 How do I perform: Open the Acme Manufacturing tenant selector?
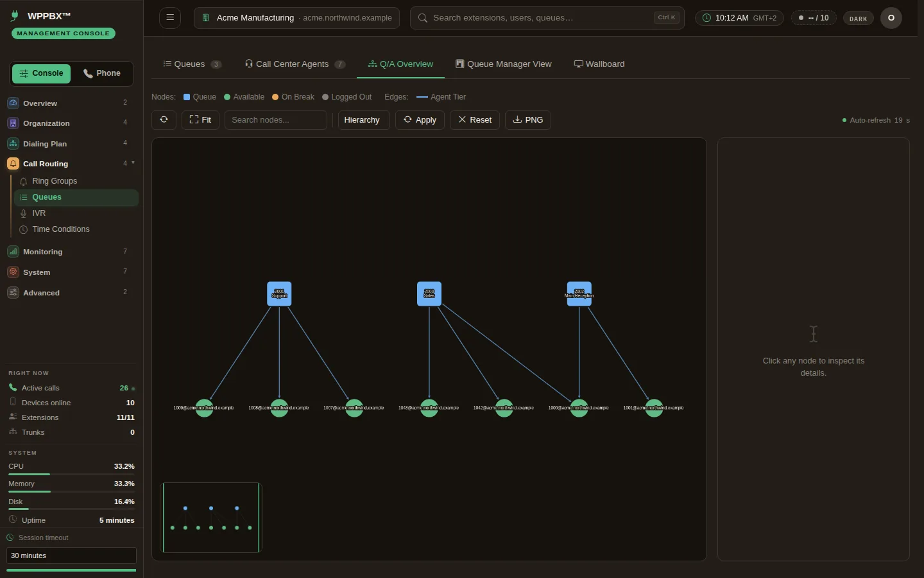(x=296, y=18)
